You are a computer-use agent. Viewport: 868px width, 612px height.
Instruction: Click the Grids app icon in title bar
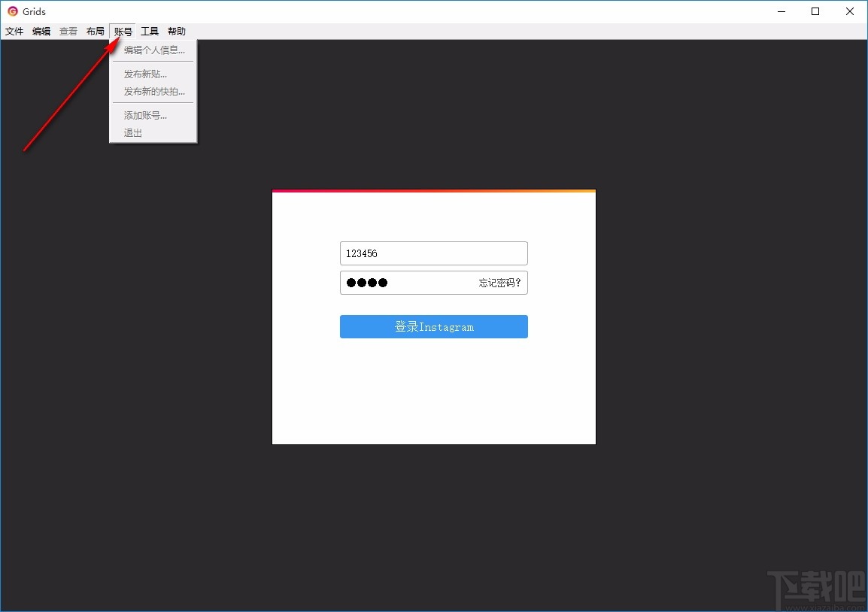[12, 11]
